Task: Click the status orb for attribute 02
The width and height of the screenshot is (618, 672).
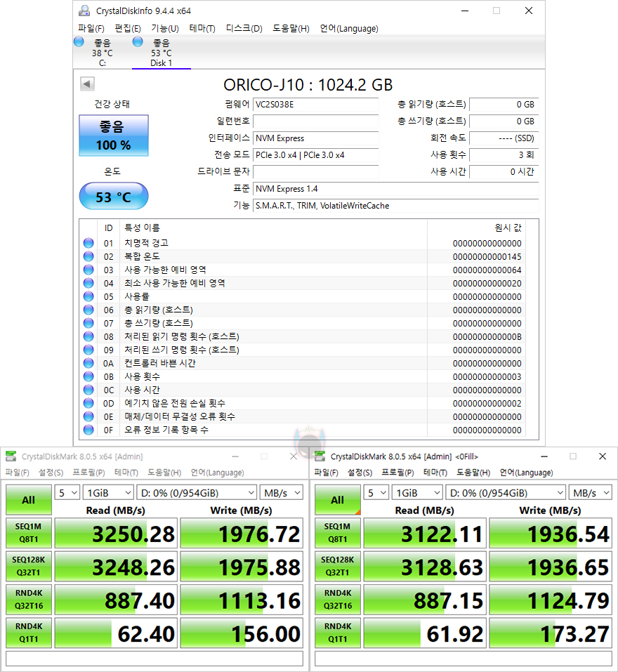Action: click(88, 257)
